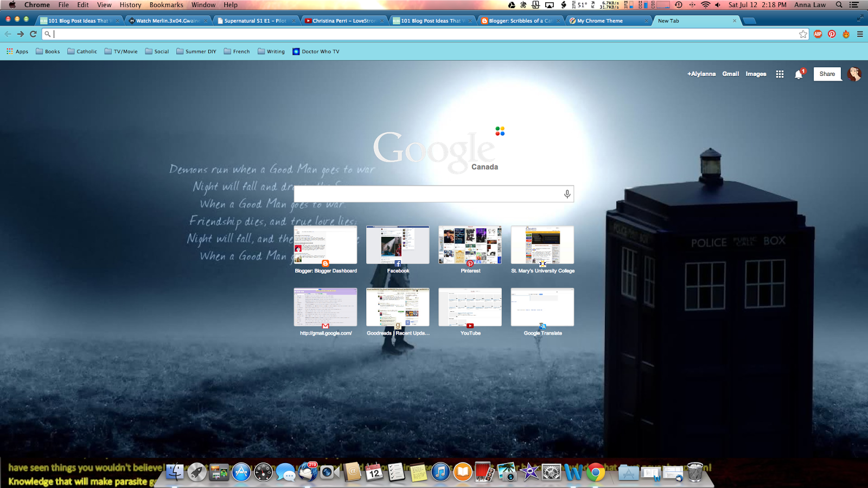Viewport: 868px width, 488px height.
Task: Open the Bookmarks menu
Action: (167, 5)
